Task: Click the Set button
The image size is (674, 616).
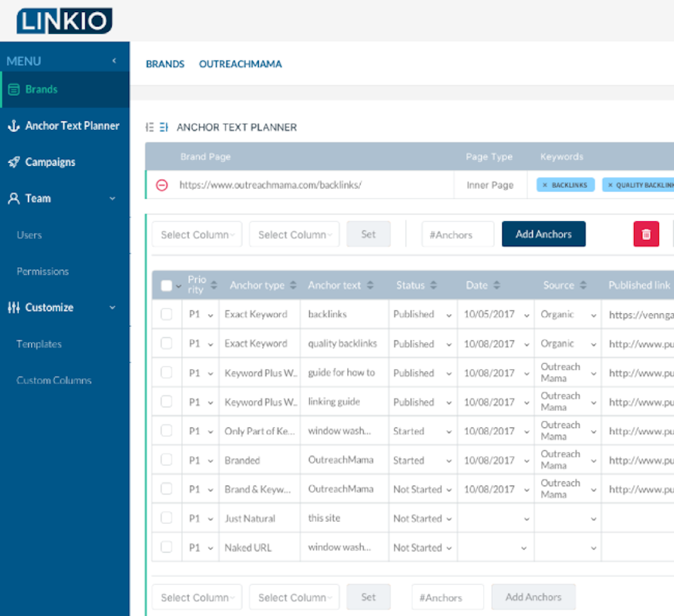Action: point(368,234)
